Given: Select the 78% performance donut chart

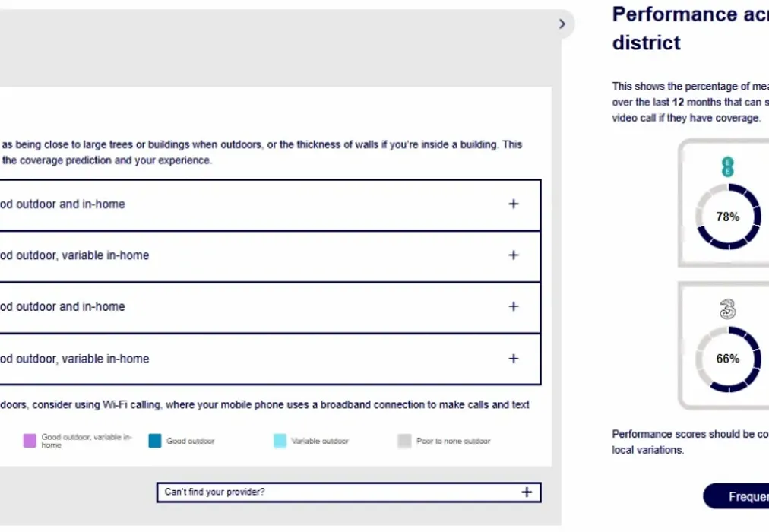Looking at the screenshot, I should point(727,217).
